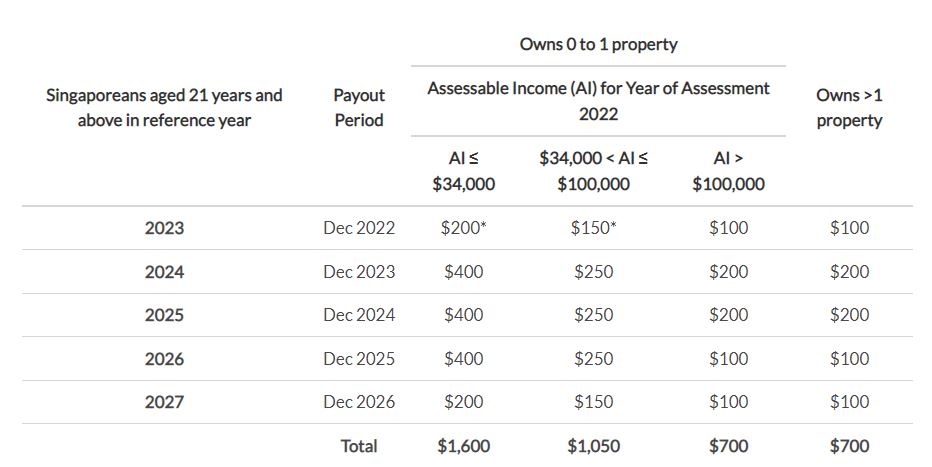Click the '$1,050' total amount

click(x=593, y=446)
